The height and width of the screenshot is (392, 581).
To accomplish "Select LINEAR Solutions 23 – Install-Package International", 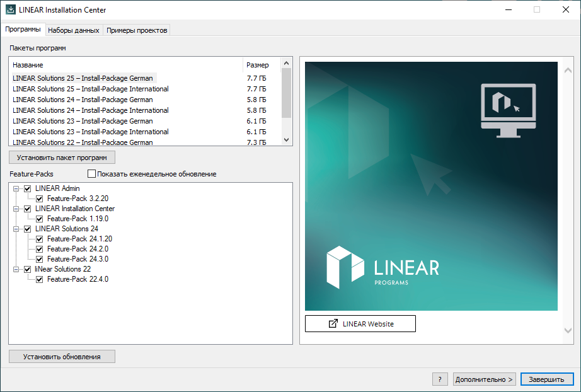I will tap(90, 132).
